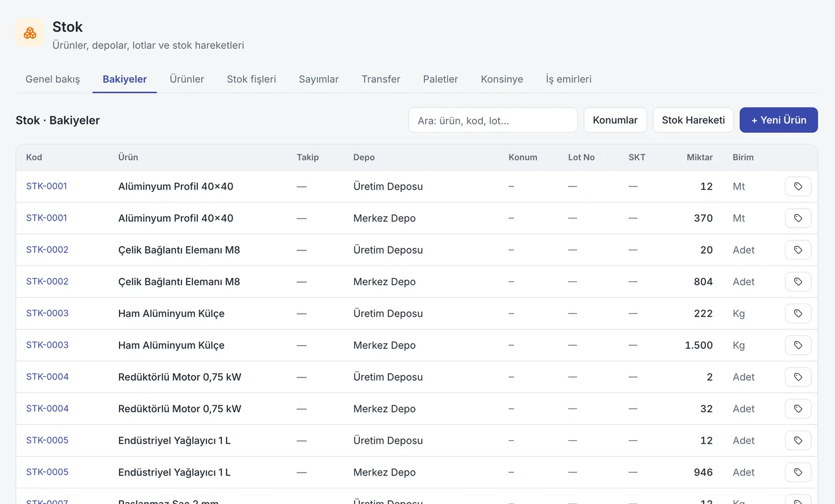Select the quantity value 1.500
Screen dimensions: 835x504
[x=699, y=345]
